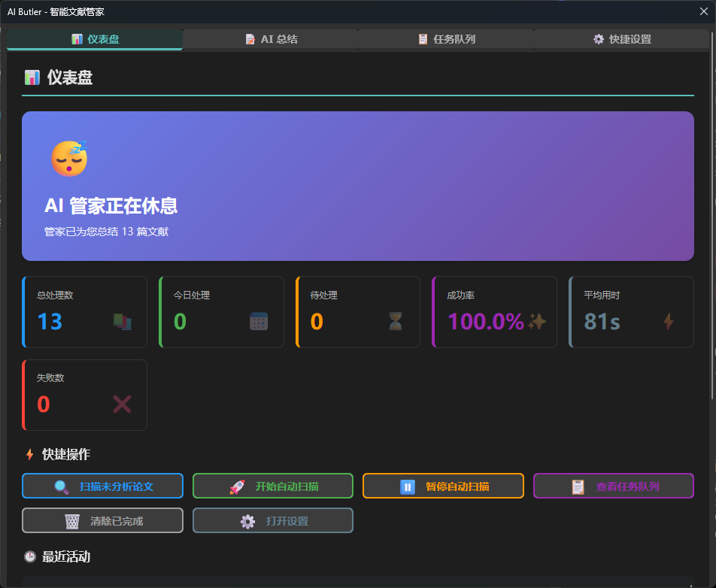Click the layers icon on 总处理数 card
The width and height of the screenshot is (716, 588).
tap(123, 320)
